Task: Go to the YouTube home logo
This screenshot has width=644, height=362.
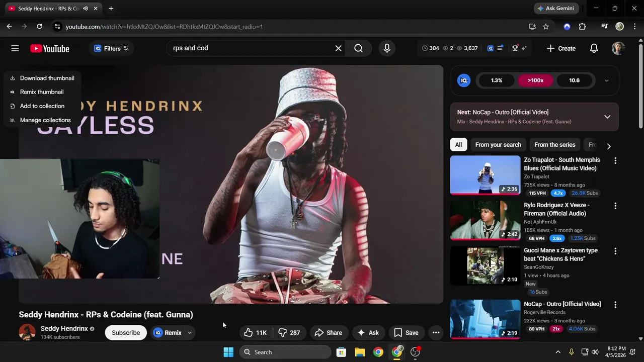Action: [x=50, y=48]
